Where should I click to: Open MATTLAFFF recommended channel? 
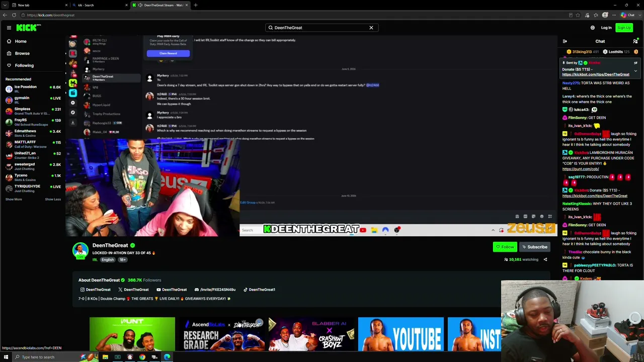(x=33, y=144)
